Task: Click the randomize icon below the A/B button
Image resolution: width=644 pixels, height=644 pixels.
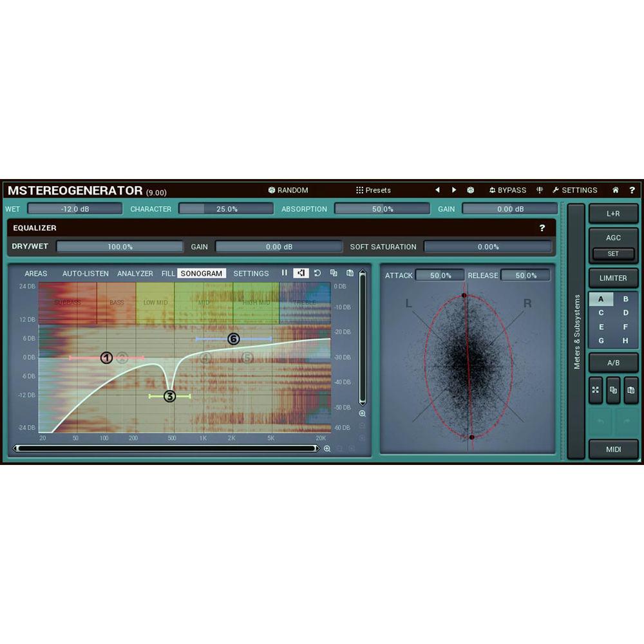Action: 595,390
